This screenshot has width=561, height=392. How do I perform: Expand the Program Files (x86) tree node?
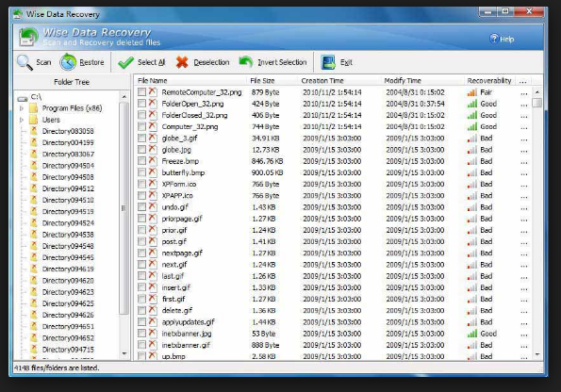22,108
